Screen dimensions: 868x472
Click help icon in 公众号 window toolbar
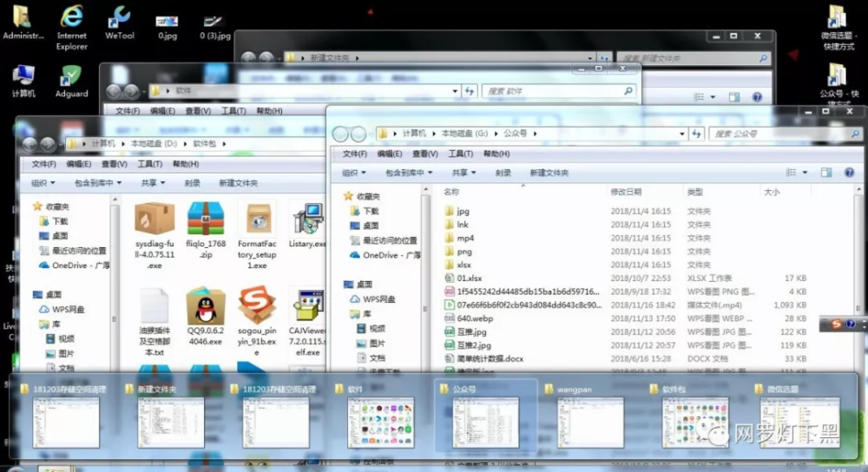(x=849, y=173)
